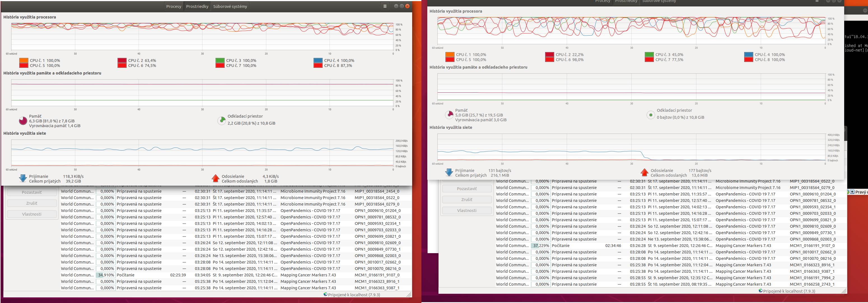
Task: Click the left Zrušiť button
Action: tap(32, 203)
